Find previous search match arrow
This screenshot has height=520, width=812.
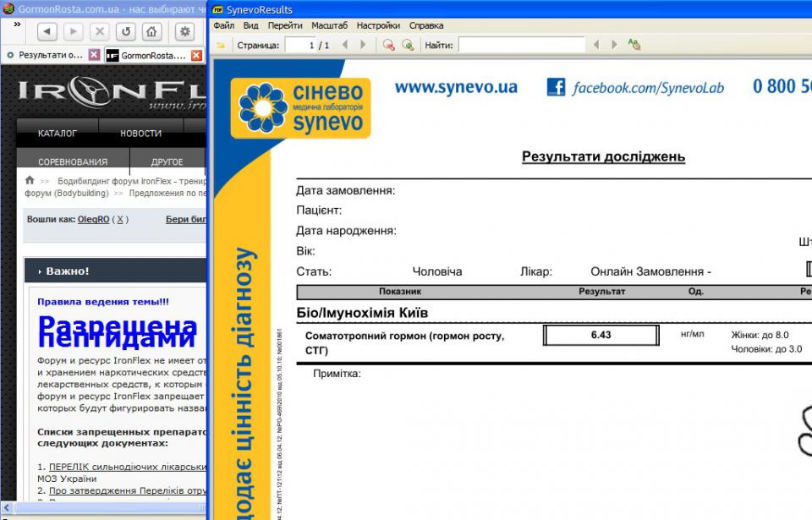596,45
